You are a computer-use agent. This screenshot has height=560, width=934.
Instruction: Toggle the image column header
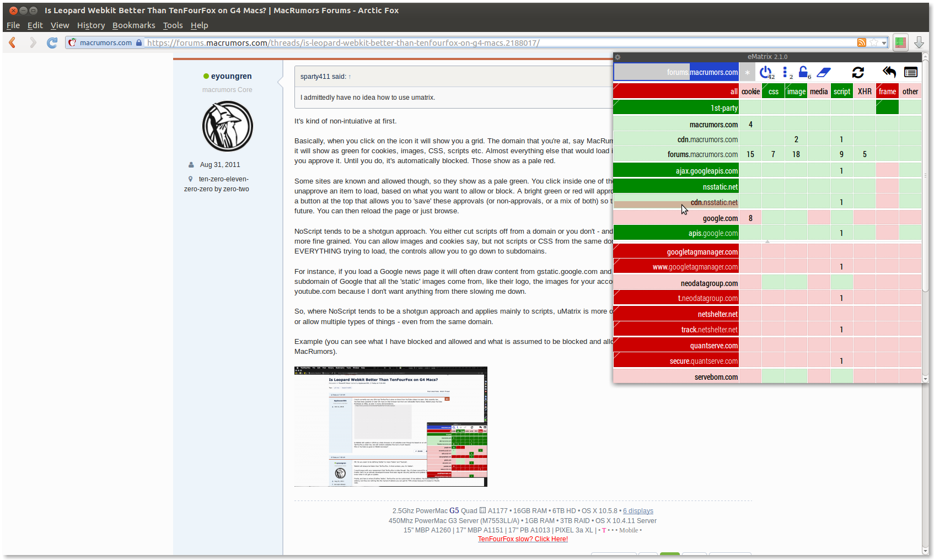tap(796, 91)
